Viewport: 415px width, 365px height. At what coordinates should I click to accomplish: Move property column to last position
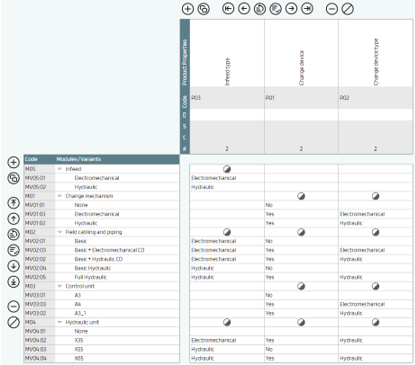[x=307, y=9]
